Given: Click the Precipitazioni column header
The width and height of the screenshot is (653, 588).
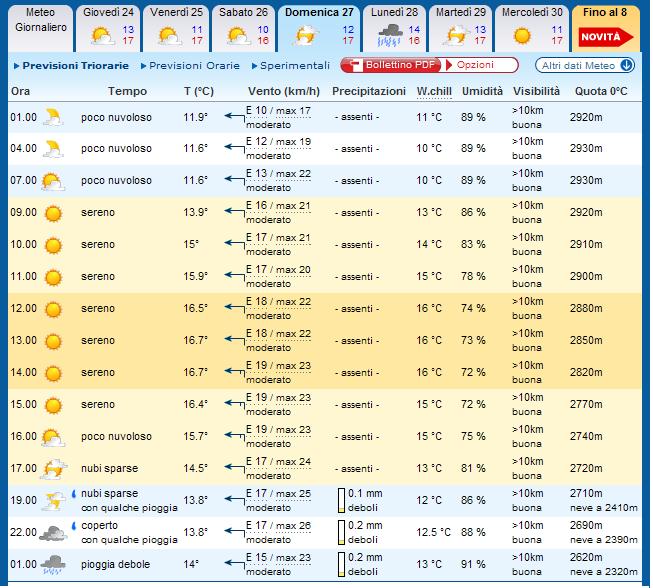Looking at the screenshot, I should (369, 91).
